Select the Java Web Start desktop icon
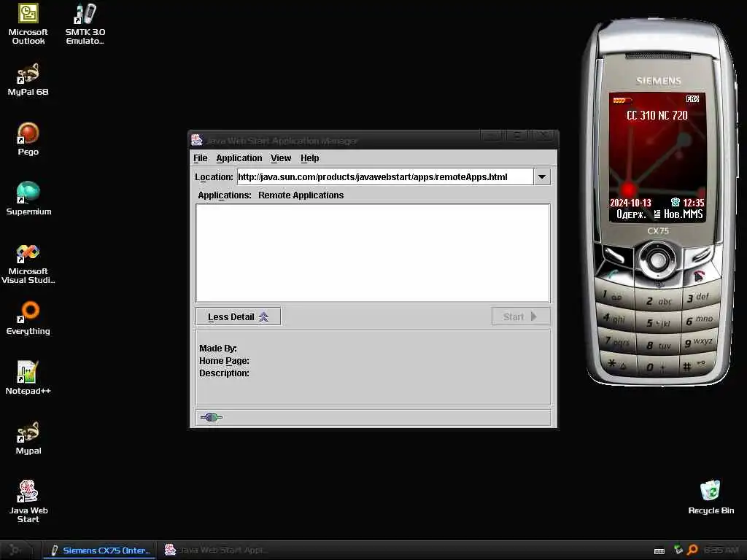This screenshot has height=560, width=747. tap(28, 502)
